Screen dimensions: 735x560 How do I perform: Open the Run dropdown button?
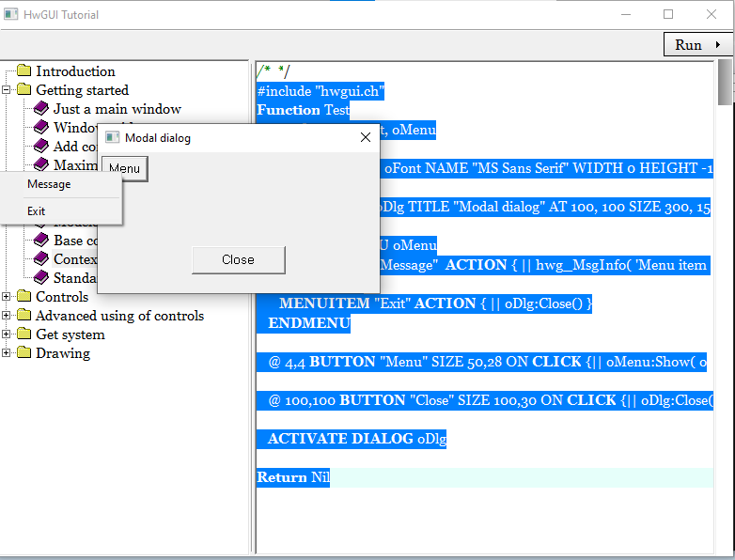coord(698,45)
